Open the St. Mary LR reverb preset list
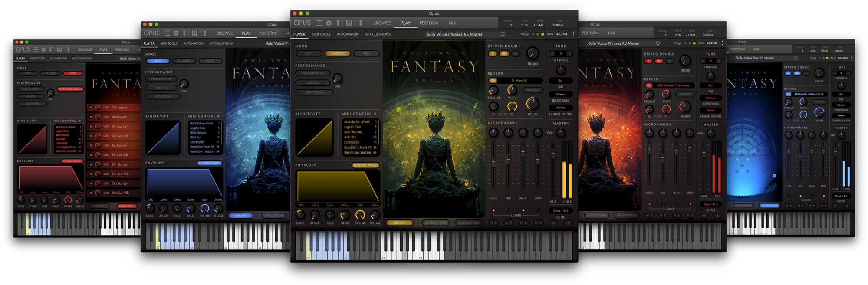 tap(519, 81)
